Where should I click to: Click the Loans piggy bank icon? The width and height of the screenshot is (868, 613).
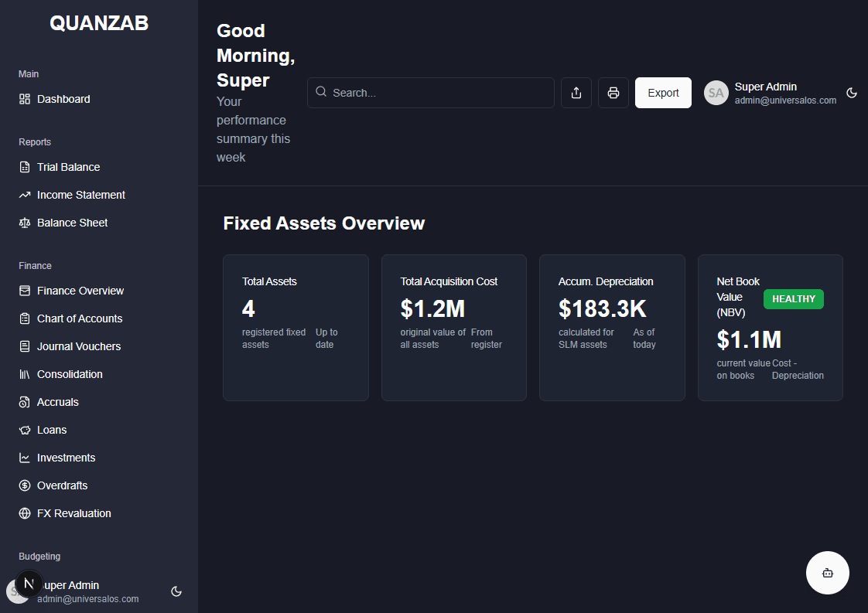pos(24,430)
